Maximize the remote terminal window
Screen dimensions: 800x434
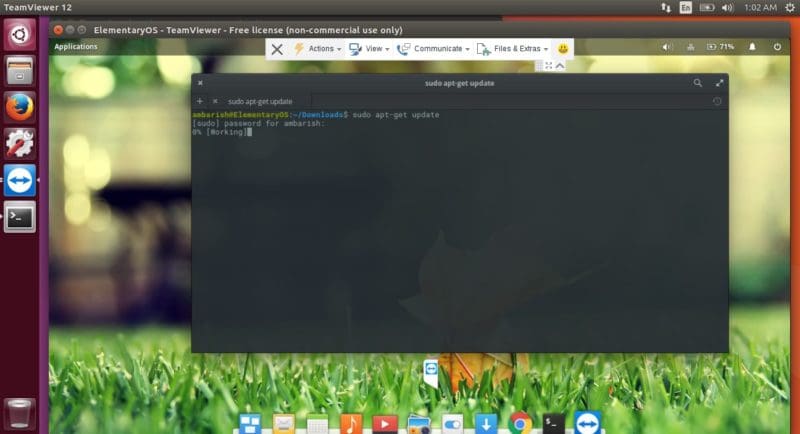[719, 83]
